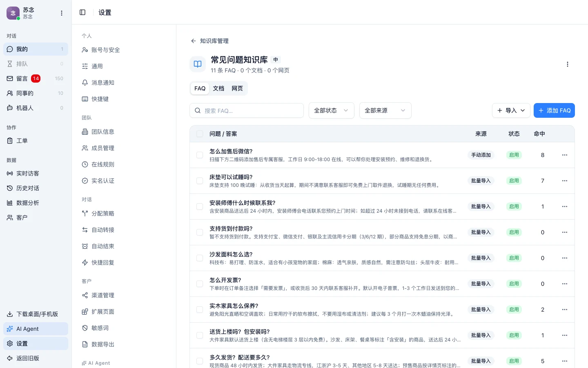
Task: Click the 添加 FAQ button
Action: tap(554, 110)
